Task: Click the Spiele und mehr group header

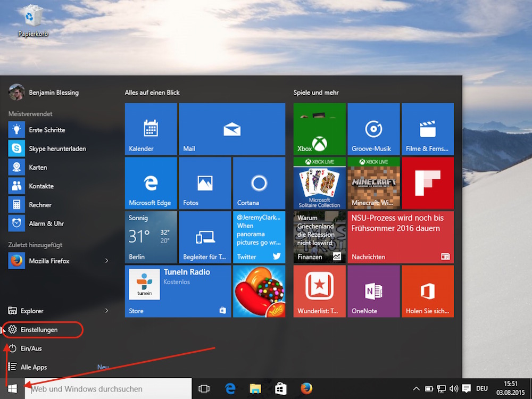Action: [316, 92]
